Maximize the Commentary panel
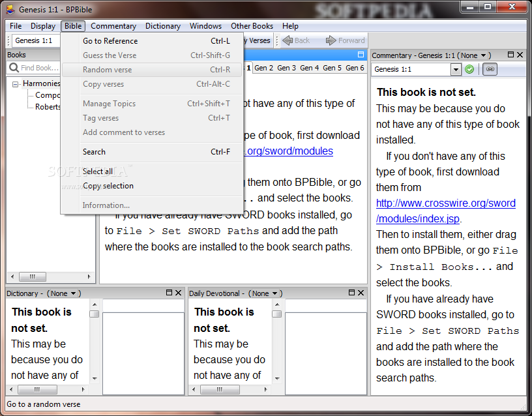The image size is (532, 416). (x=510, y=55)
